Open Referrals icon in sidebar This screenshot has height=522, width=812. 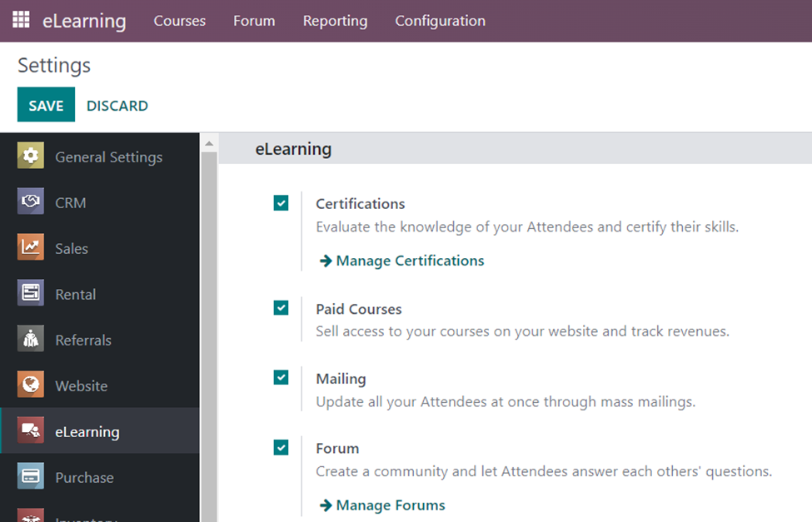[x=31, y=340]
